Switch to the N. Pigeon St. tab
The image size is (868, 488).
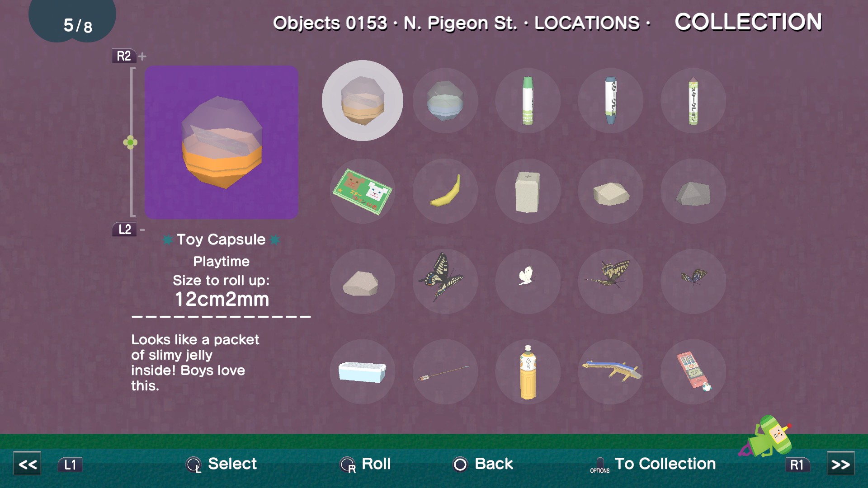coord(460,23)
